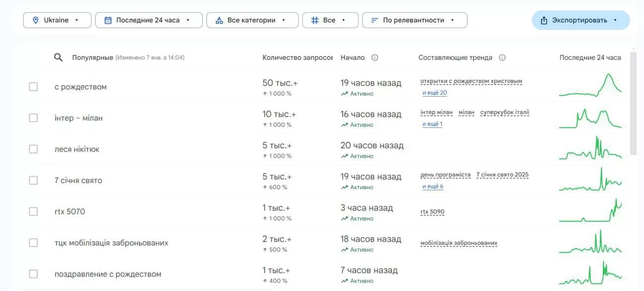The height and width of the screenshot is (291, 644).
Task: Click the 'rtx 5090' trend link
Action: coord(431,211)
